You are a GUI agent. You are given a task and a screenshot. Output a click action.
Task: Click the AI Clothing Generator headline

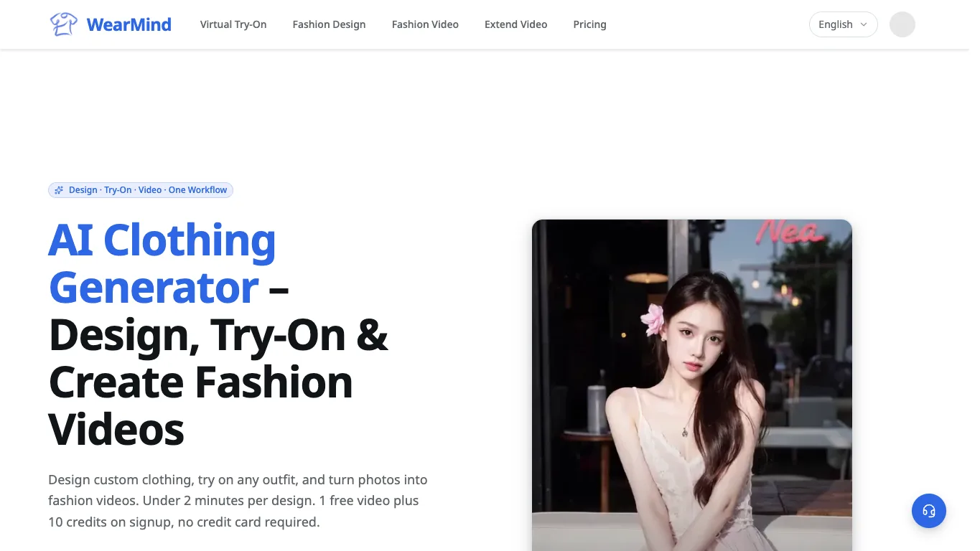coord(218,334)
